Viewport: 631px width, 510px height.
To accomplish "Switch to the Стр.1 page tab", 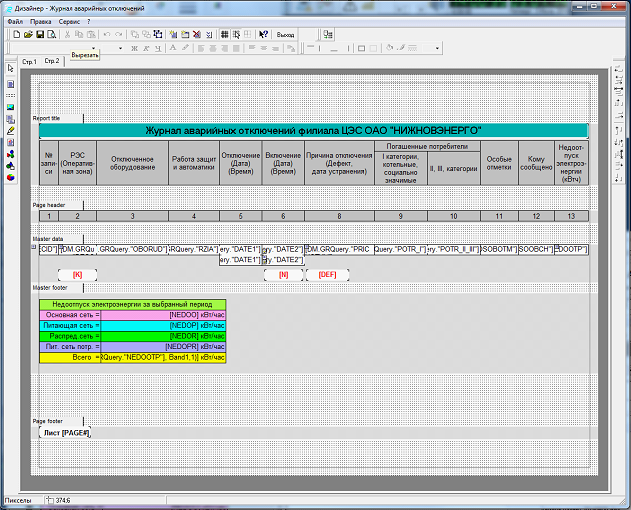I will tap(27, 62).
